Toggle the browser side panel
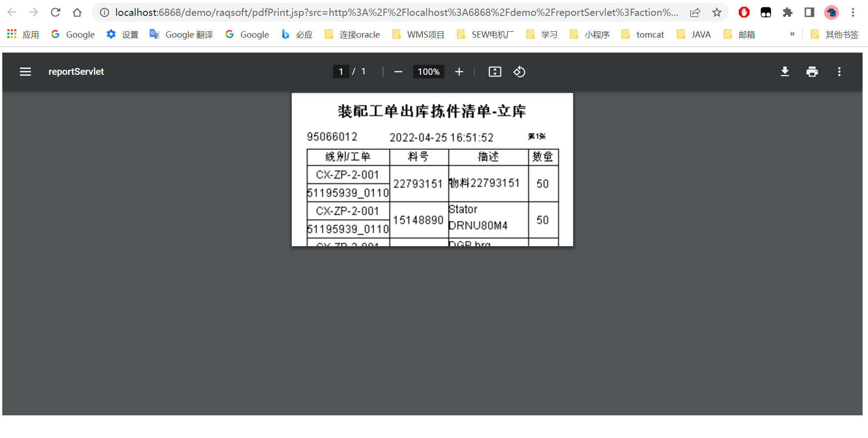Screen dimensions: 868x438 click(809, 12)
